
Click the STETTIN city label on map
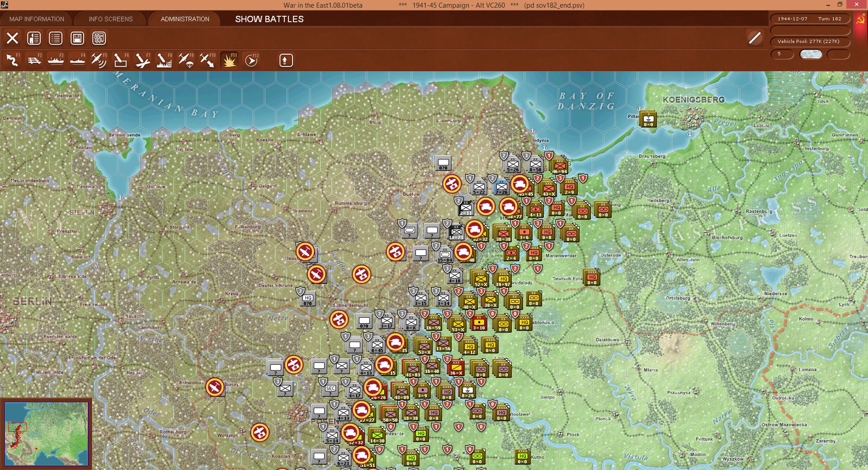pyautogui.click(x=82, y=212)
